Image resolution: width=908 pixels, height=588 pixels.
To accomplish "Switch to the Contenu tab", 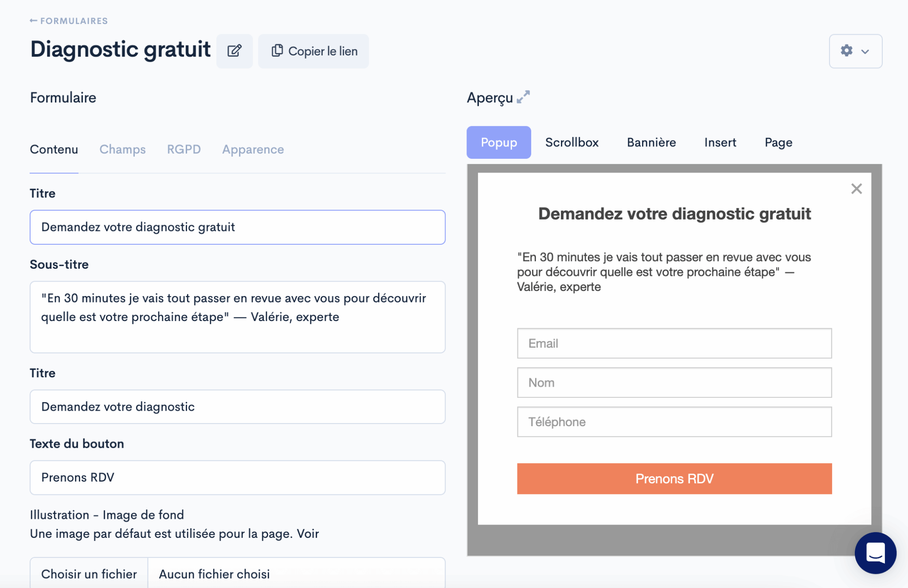I will 54,149.
